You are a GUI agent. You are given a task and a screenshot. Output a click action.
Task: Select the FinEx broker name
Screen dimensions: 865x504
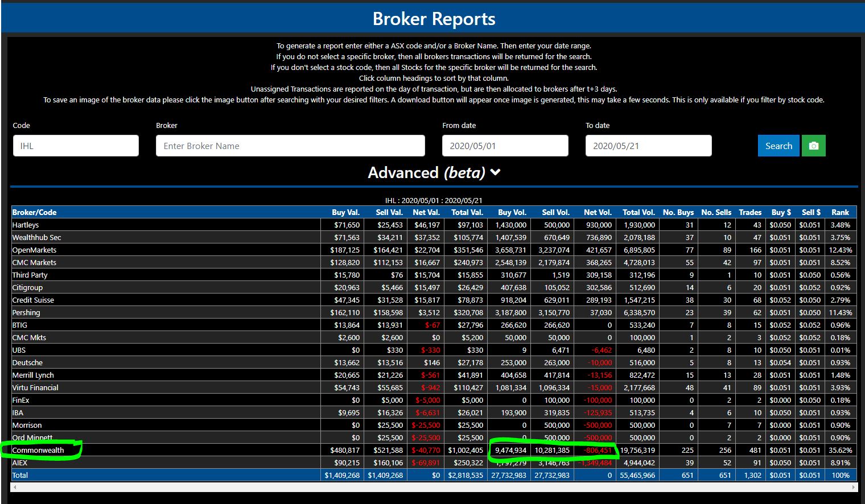(x=20, y=400)
